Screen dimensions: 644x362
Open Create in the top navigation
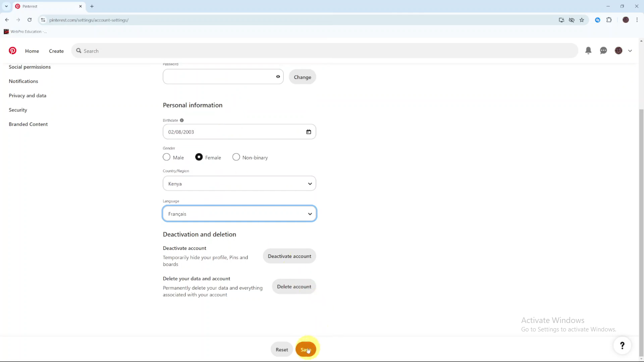click(x=56, y=51)
